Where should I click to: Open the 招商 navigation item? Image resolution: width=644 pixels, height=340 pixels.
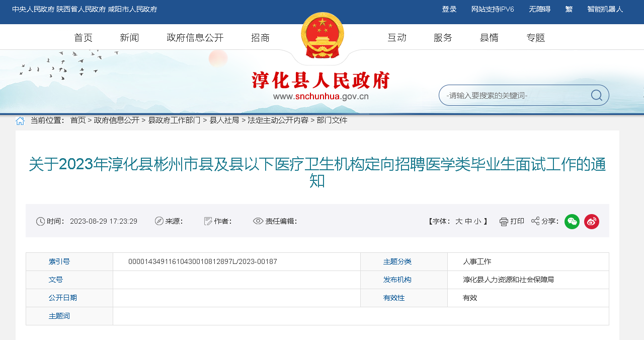(x=261, y=38)
